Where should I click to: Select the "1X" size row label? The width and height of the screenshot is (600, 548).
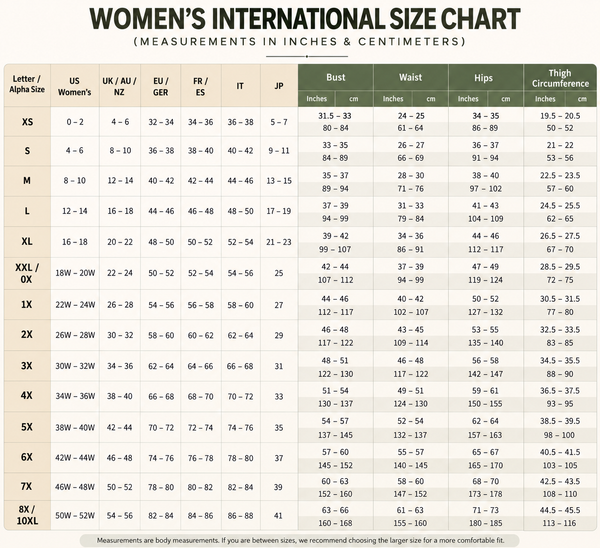(26, 305)
